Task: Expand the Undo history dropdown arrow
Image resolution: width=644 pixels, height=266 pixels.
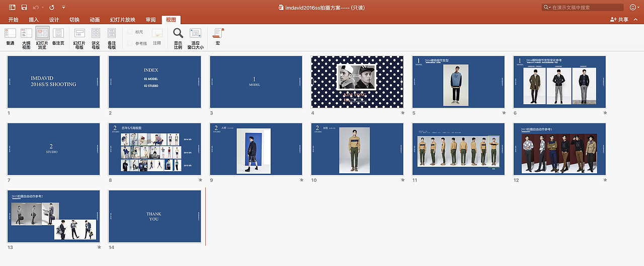Action: pyautogui.click(x=43, y=8)
